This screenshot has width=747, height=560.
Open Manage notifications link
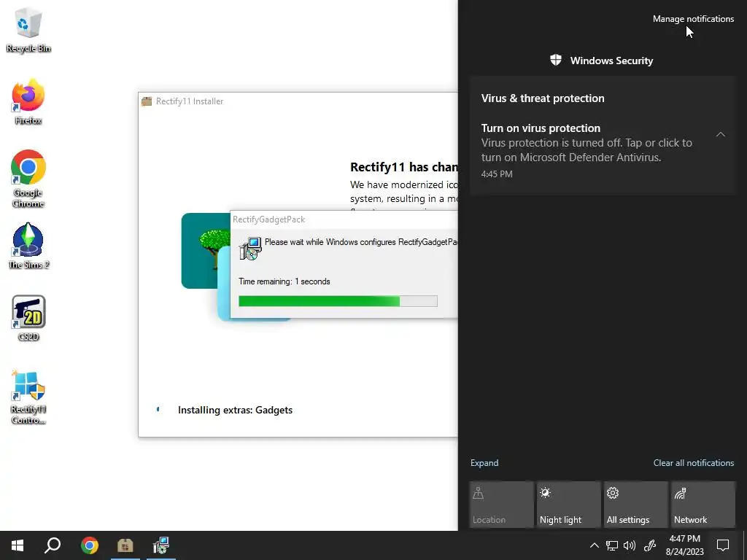[693, 19]
